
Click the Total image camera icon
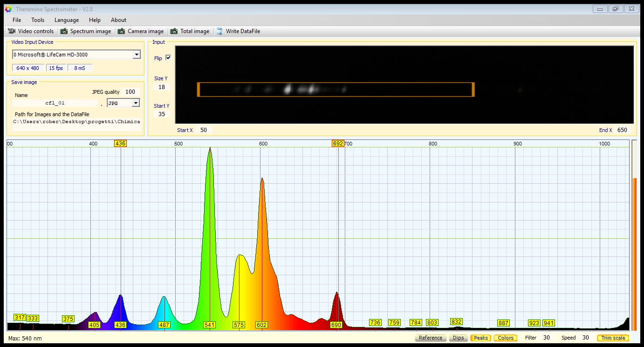pyautogui.click(x=174, y=31)
